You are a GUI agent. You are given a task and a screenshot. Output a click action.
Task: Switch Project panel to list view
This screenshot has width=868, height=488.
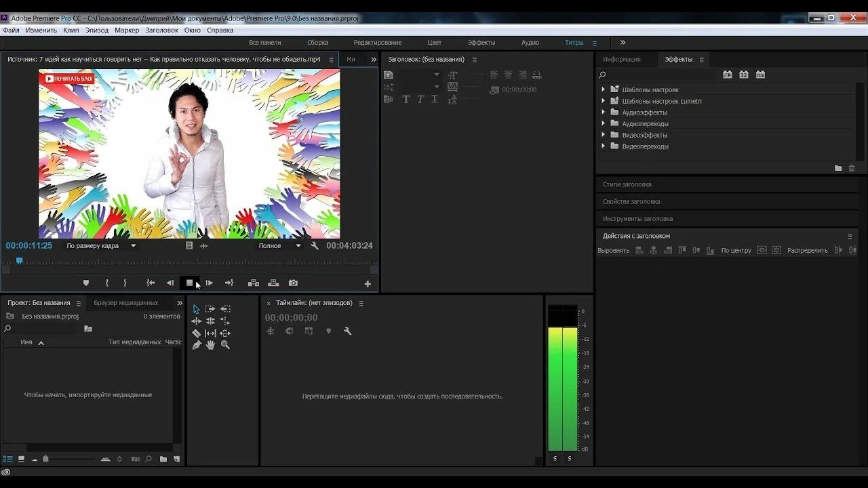point(8,459)
